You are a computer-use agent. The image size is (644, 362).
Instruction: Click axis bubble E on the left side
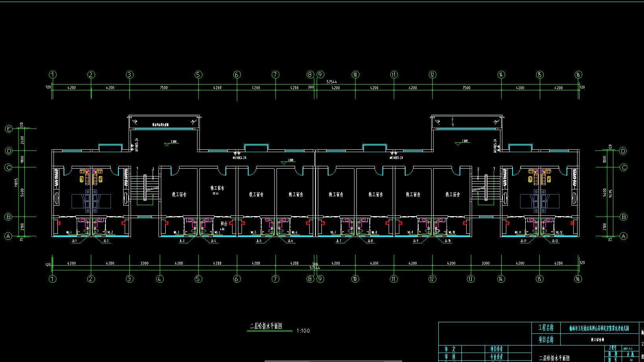pos(8,129)
